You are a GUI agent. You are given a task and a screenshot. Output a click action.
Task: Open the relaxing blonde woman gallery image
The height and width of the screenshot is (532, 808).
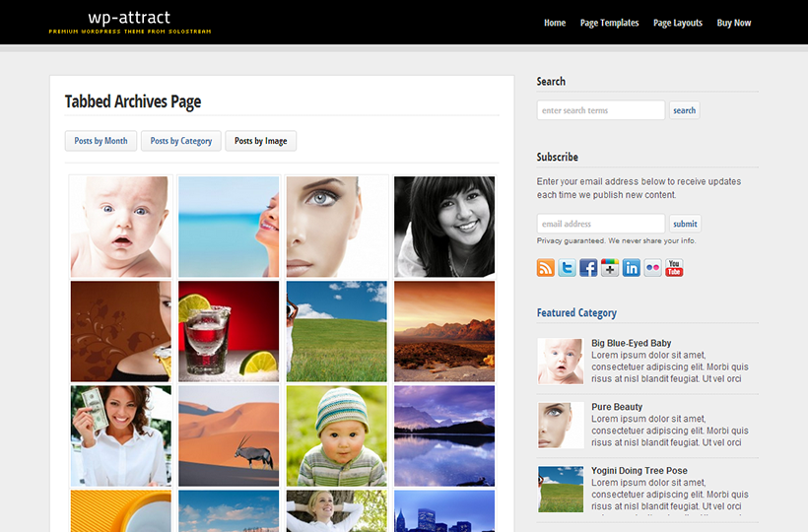(336, 511)
